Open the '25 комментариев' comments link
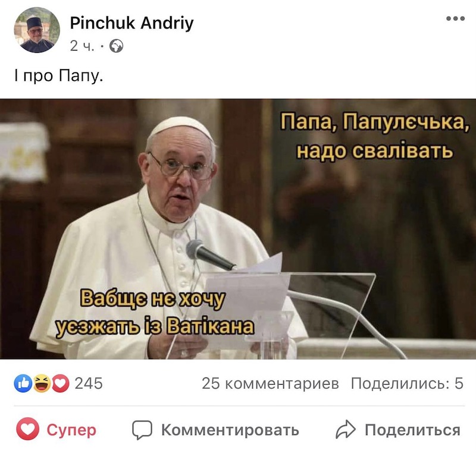This screenshot has width=476, height=450. tap(270, 383)
